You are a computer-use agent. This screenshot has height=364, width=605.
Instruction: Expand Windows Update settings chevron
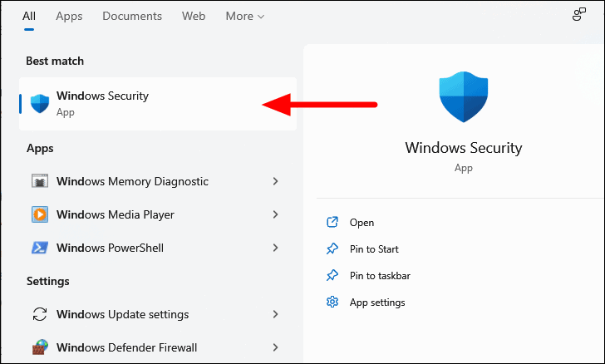click(275, 314)
